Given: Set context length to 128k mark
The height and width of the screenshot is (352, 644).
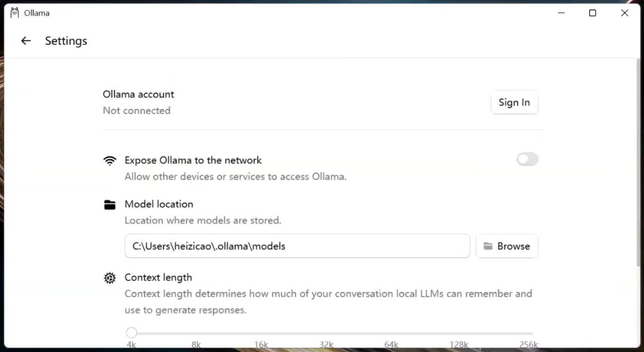Looking at the screenshot, I should click(459, 334).
